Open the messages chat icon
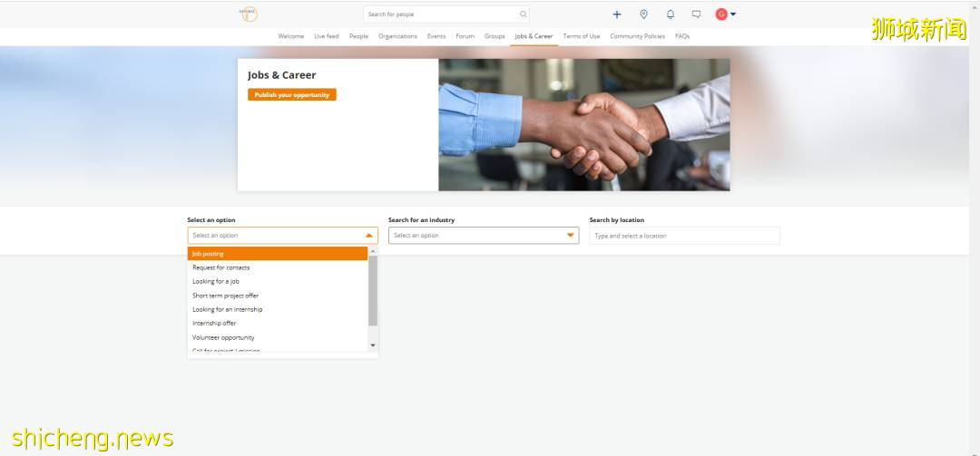The width and height of the screenshot is (980, 456). [696, 15]
